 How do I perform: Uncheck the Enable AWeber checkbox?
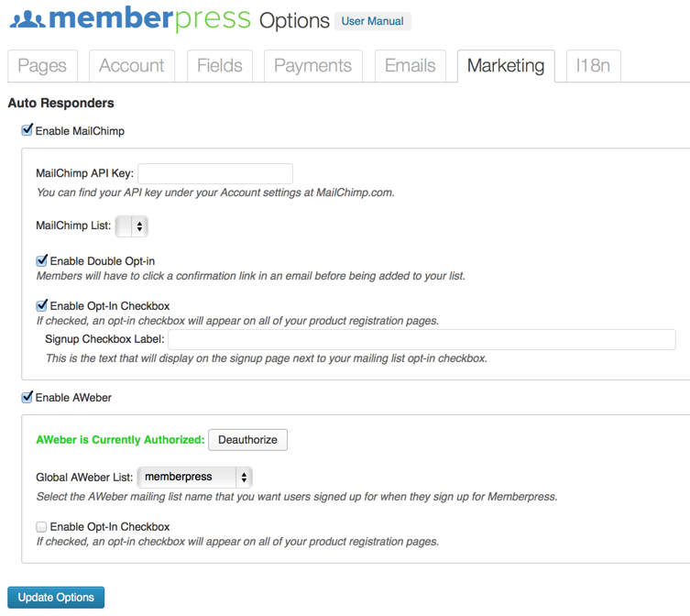click(x=27, y=397)
